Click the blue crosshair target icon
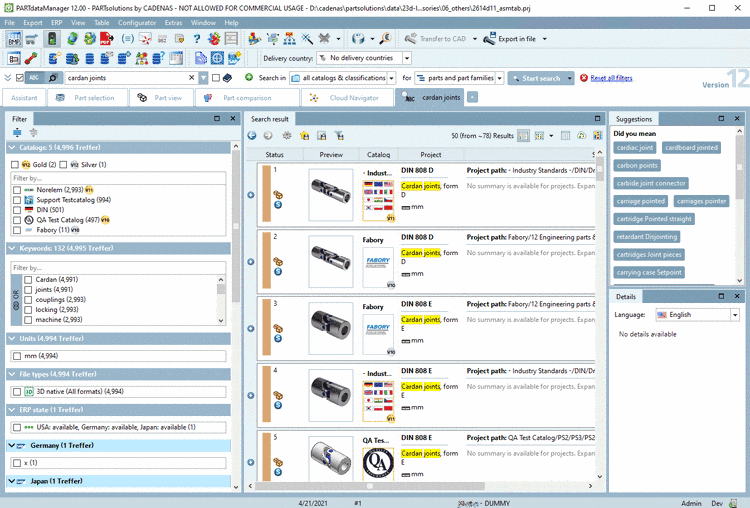The height and width of the screenshot is (508, 750). click(217, 58)
